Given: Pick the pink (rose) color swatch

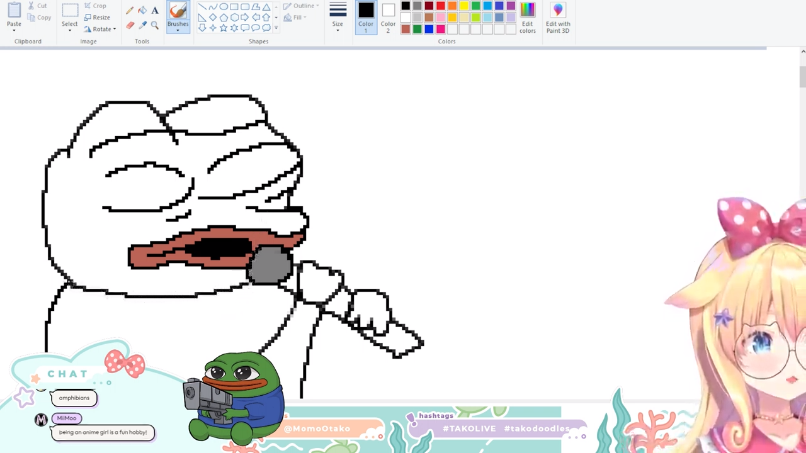Looking at the screenshot, I should click(x=441, y=17).
